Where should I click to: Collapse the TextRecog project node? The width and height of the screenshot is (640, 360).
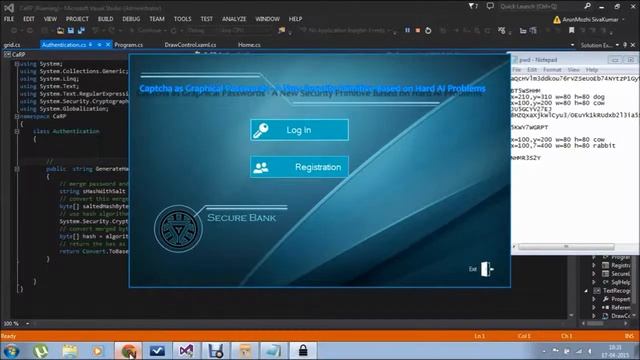[586, 291]
